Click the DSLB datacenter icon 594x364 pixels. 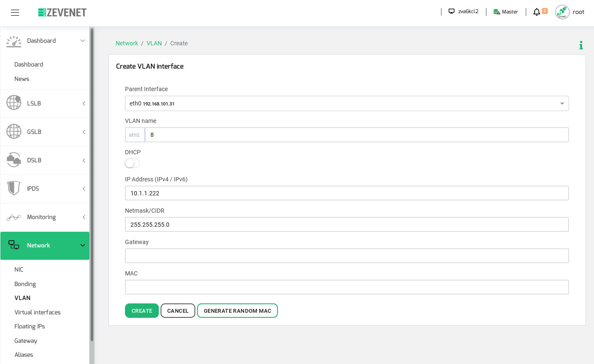pyautogui.click(x=14, y=160)
